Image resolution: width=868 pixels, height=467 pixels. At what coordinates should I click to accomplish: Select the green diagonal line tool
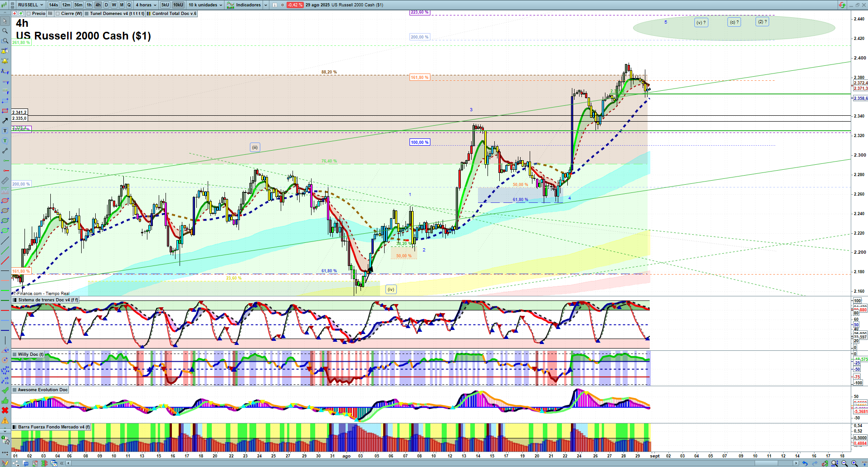click(x=5, y=251)
